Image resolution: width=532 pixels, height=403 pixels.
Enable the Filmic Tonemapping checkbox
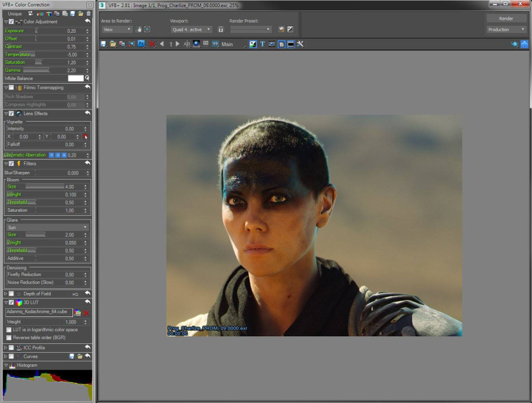click(x=11, y=87)
